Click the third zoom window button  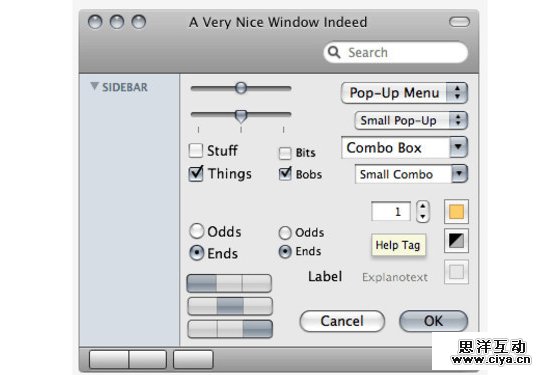point(139,22)
